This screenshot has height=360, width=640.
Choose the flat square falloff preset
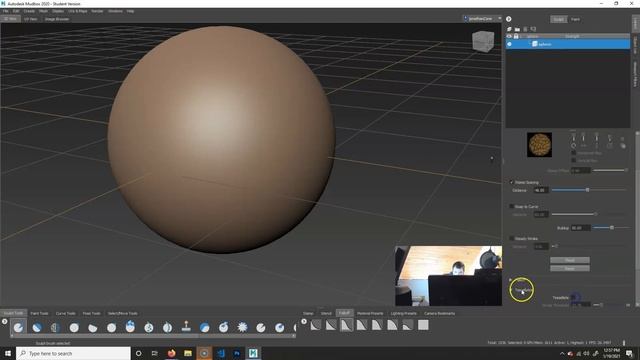(x=423, y=325)
